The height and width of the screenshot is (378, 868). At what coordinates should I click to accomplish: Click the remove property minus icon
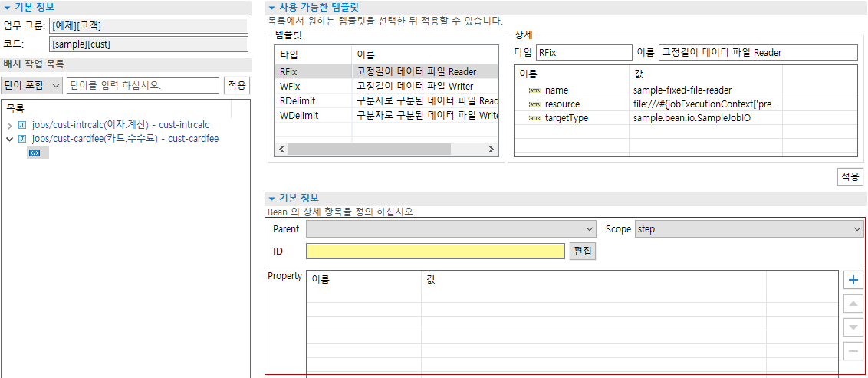[x=853, y=351]
